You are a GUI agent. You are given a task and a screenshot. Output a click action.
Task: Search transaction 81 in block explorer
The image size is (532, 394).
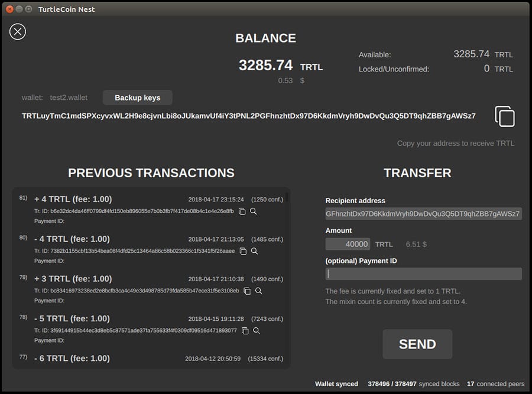(x=254, y=211)
